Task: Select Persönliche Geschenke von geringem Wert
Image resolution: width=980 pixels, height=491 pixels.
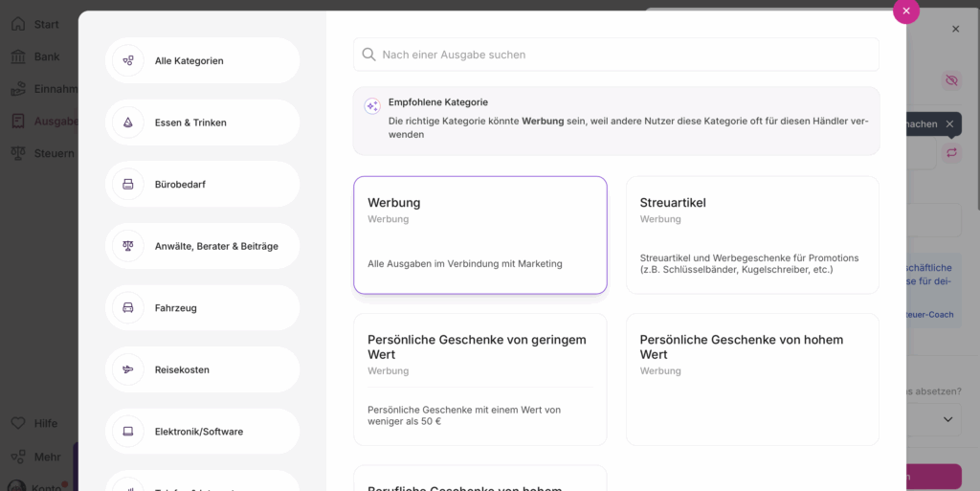Action: [x=479, y=379]
